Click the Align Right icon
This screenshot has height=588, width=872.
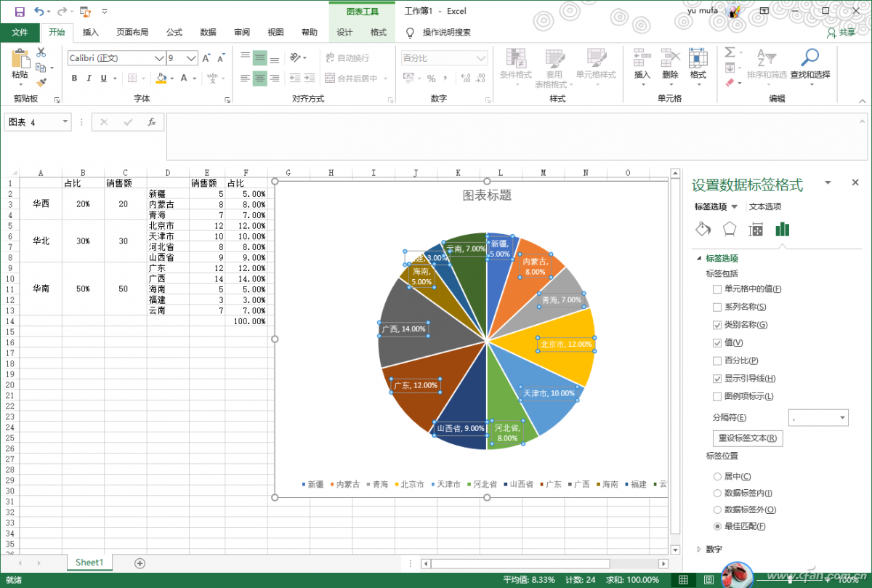pyautogui.click(x=275, y=78)
